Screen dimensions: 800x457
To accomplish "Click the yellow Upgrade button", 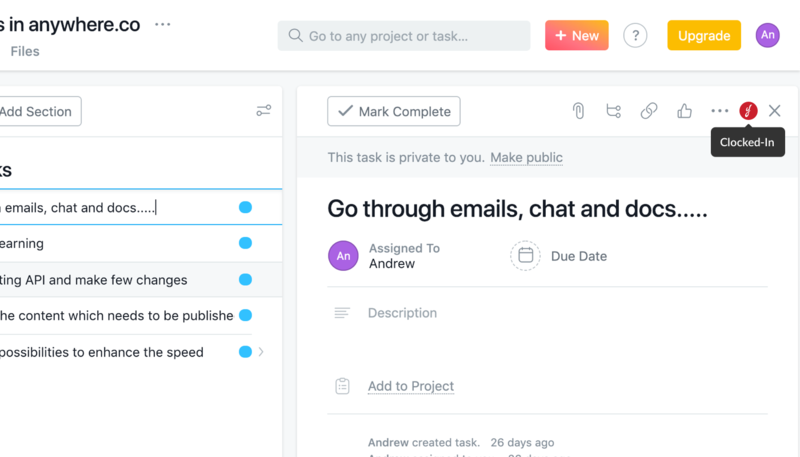I will 704,35.
